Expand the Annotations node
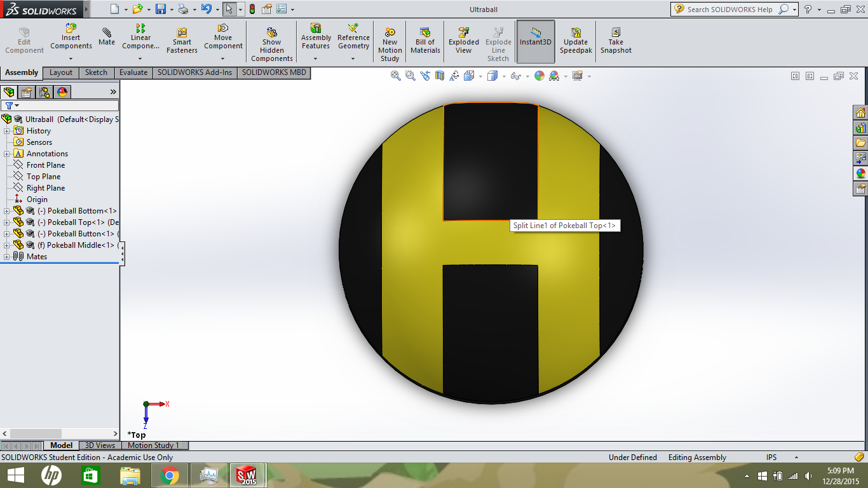868x488 pixels. [x=7, y=154]
